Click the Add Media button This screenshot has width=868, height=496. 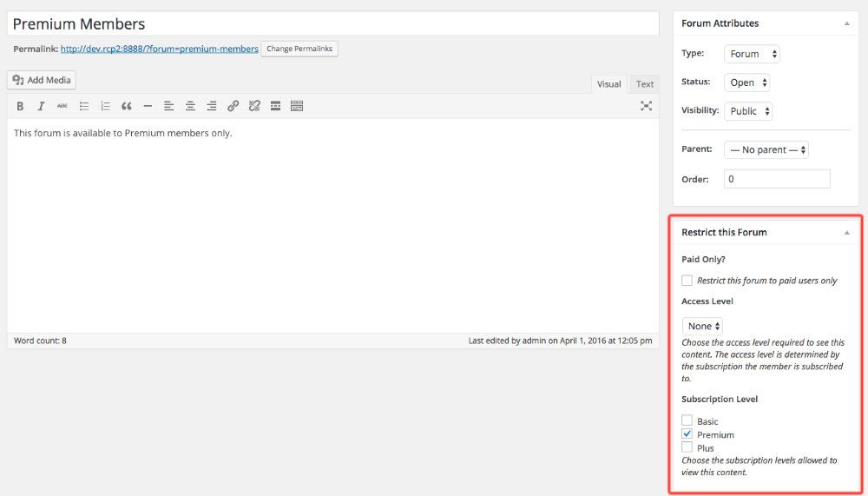tap(42, 80)
